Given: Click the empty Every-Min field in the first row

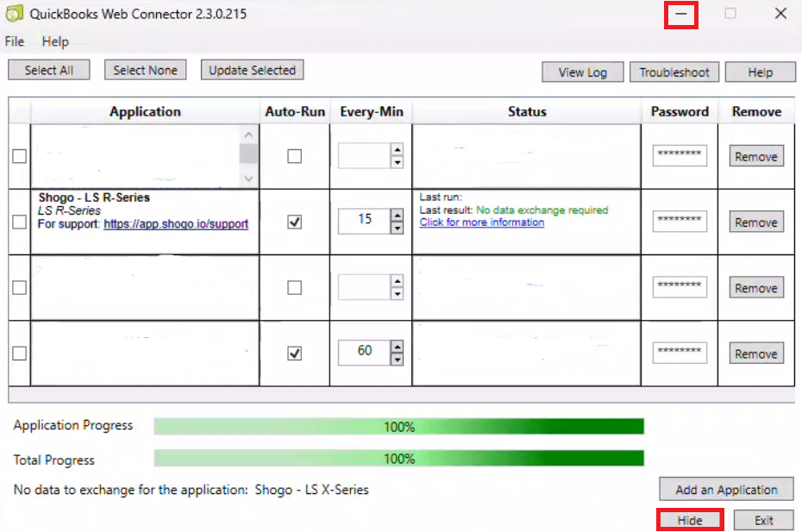Looking at the screenshot, I should [x=365, y=155].
